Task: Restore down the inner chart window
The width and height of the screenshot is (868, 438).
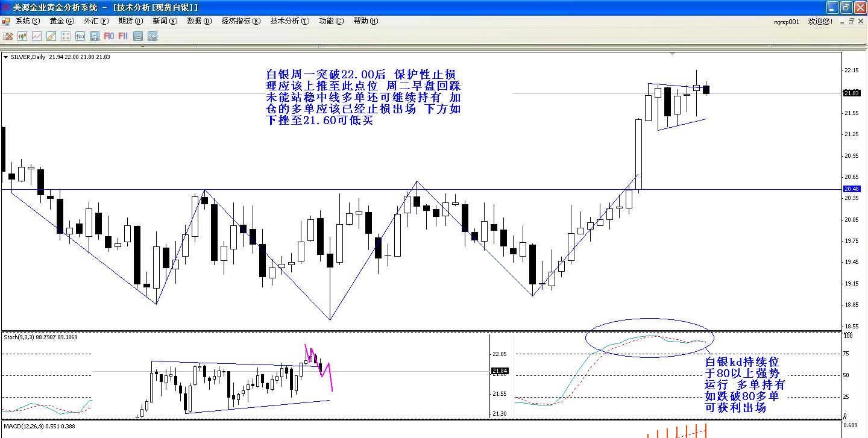Action: pyautogui.click(x=851, y=21)
